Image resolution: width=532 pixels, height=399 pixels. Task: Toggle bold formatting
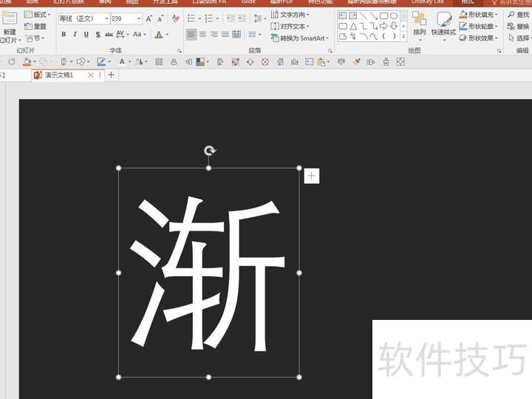(x=64, y=35)
